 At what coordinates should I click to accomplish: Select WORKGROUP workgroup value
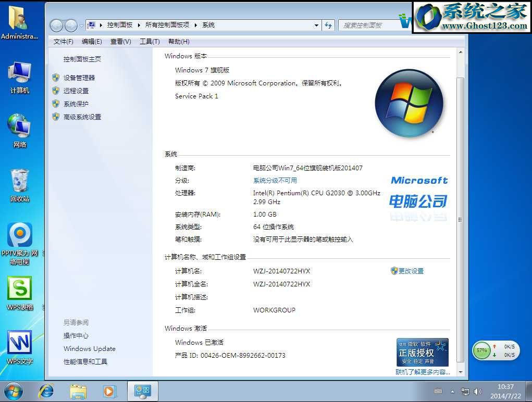(274, 310)
